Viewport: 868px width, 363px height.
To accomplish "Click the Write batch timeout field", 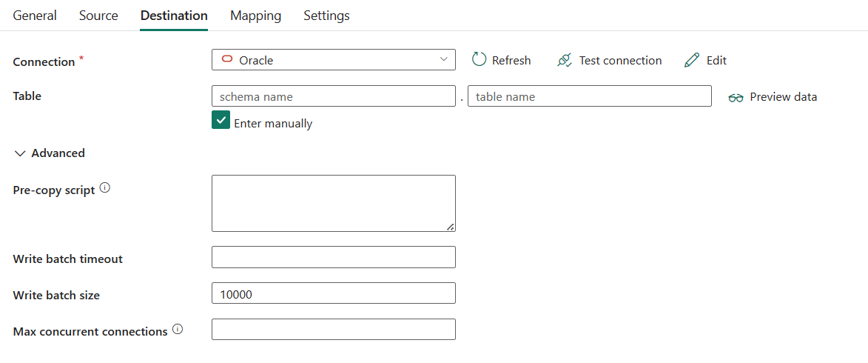I will click(333, 257).
